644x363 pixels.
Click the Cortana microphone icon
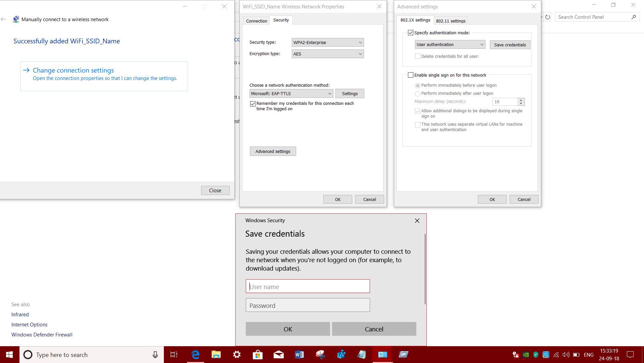(x=155, y=355)
